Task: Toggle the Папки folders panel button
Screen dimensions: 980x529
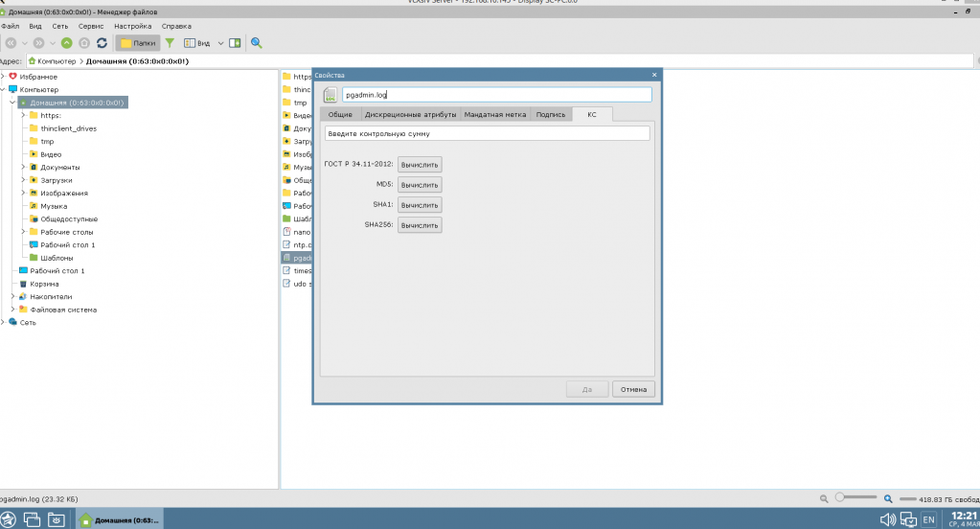Action: [138, 43]
